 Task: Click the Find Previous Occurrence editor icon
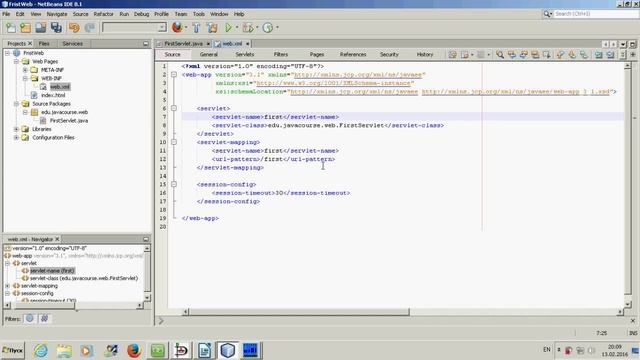pyautogui.click(x=512, y=54)
